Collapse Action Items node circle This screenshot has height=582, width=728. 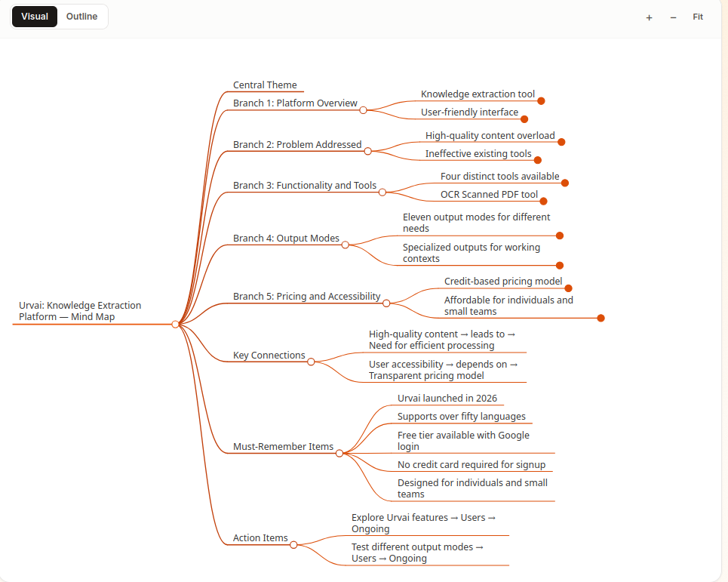pos(293,545)
